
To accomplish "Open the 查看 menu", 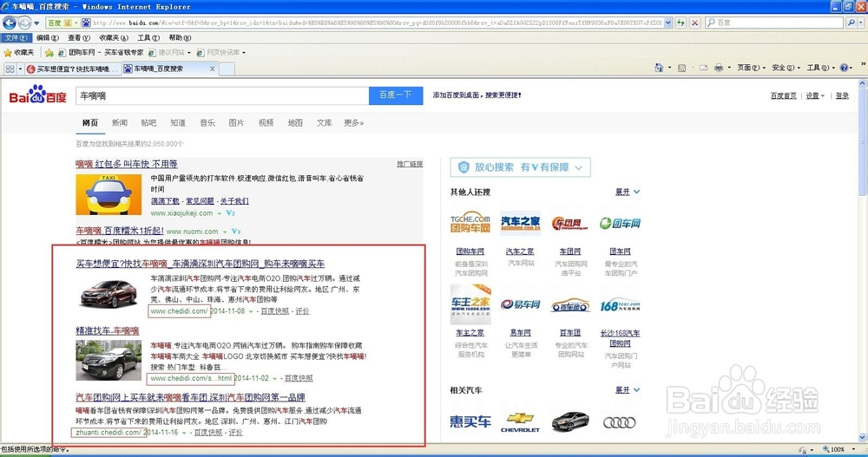I will click(79, 37).
